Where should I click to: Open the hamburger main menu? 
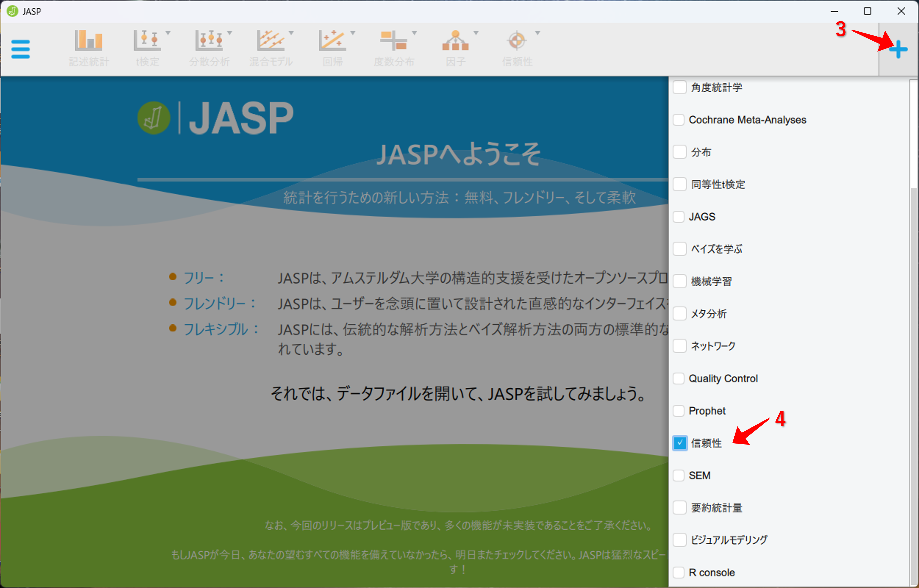[x=21, y=49]
